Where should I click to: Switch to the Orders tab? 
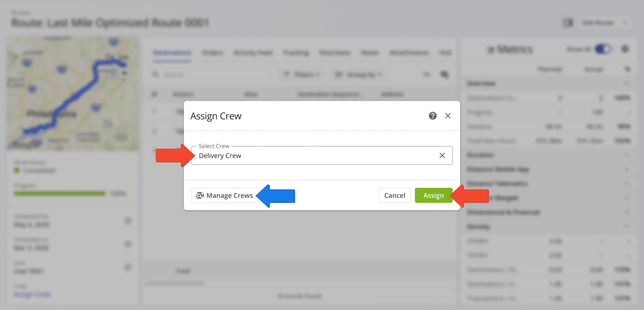pos(212,53)
